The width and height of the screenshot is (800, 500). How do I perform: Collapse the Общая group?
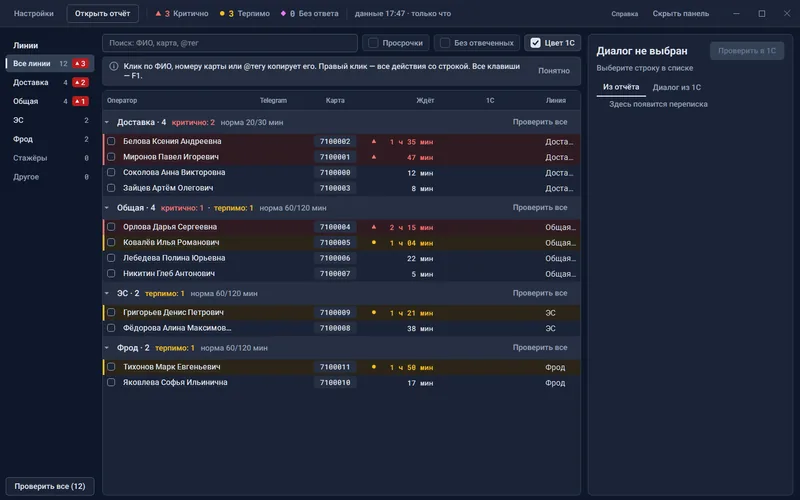click(107, 208)
